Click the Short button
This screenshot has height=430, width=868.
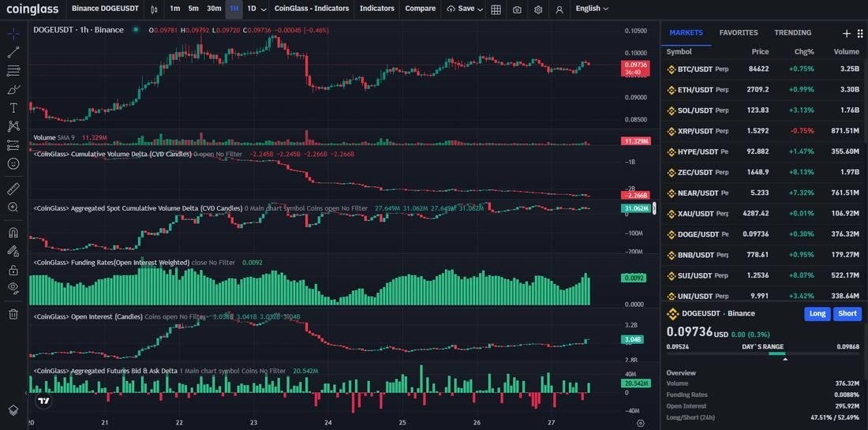847,314
